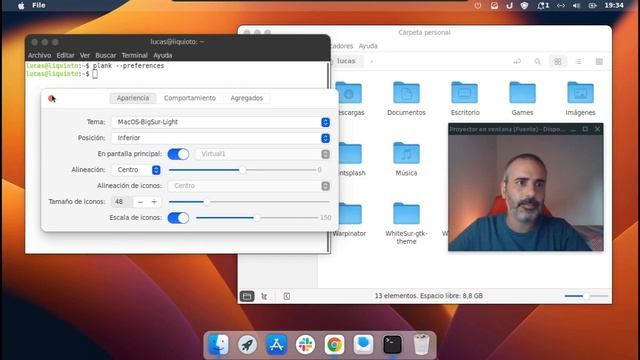Open the Documentos folder
This screenshot has height=360, width=640.
pos(406,98)
